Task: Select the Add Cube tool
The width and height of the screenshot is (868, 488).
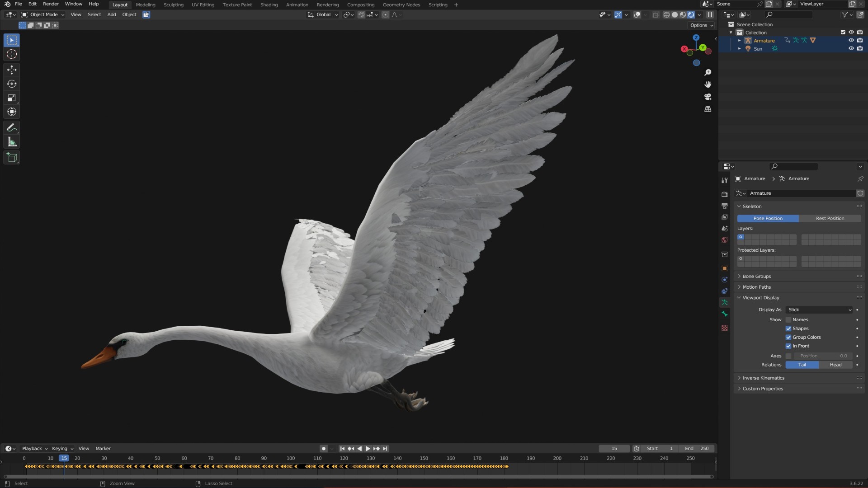Action: click(12, 158)
